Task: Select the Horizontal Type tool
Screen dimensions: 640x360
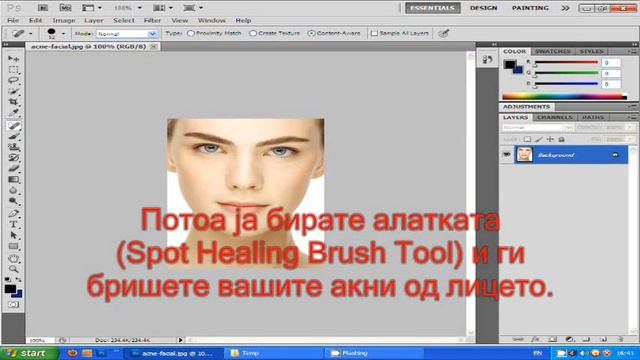Action: (x=13, y=224)
